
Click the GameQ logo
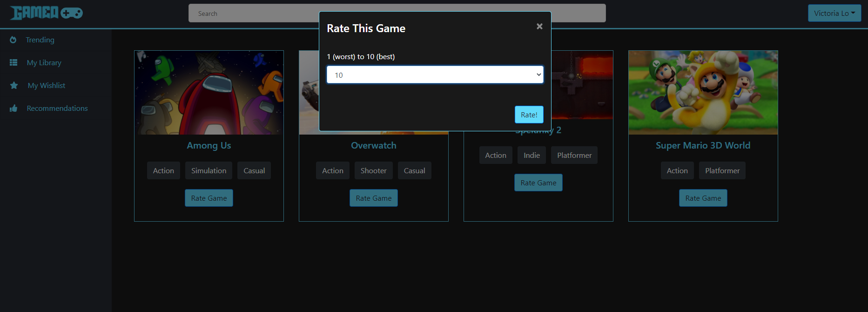pos(47,13)
